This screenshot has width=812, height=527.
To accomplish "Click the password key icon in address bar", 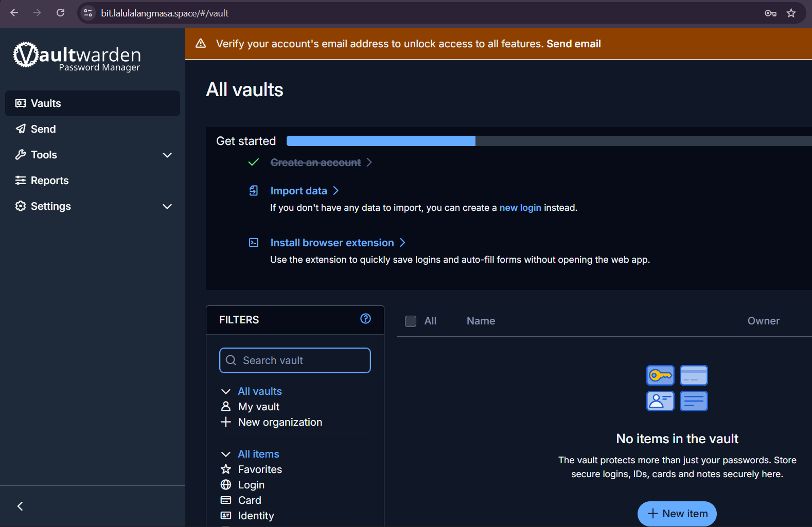I will [770, 13].
